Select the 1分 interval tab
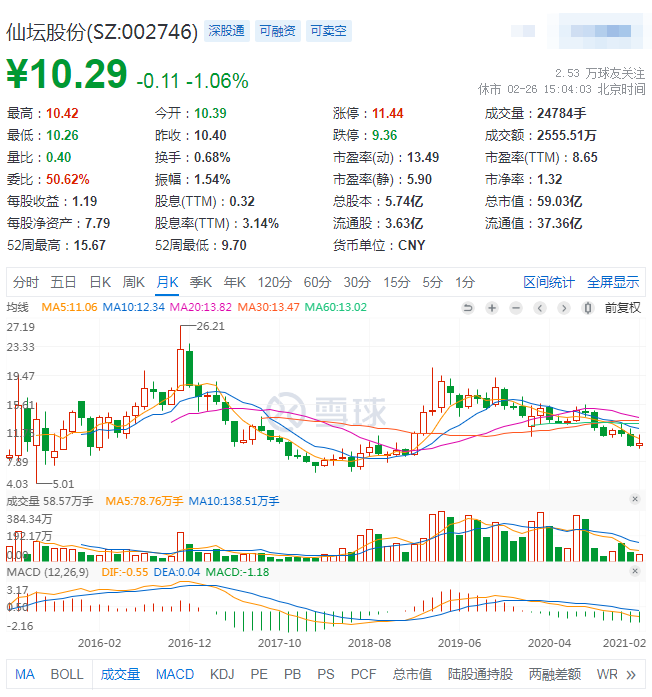Screen dimensions: 652x697 click(465, 282)
